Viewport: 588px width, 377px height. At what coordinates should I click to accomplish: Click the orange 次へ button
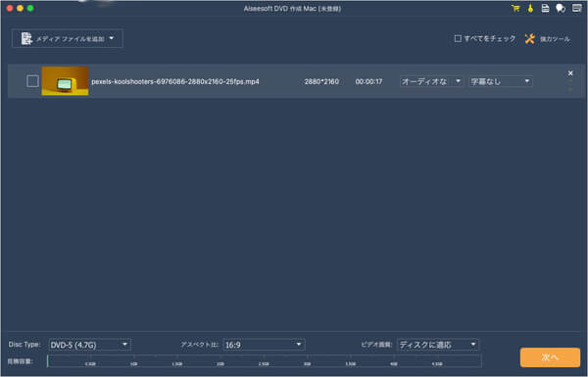point(550,357)
